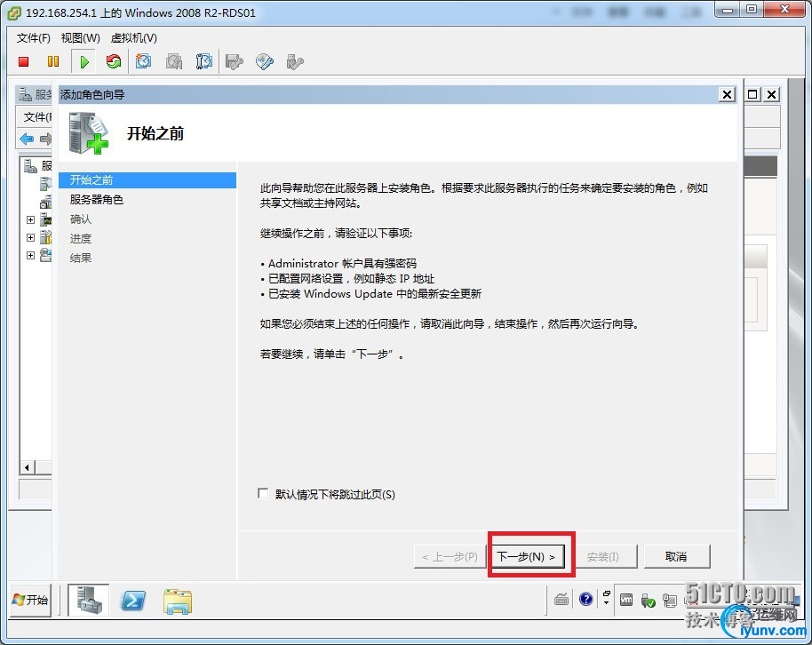Maximize the Server Manager window
Image resolution: width=812 pixels, height=645 pixels.
click(753, 94)
